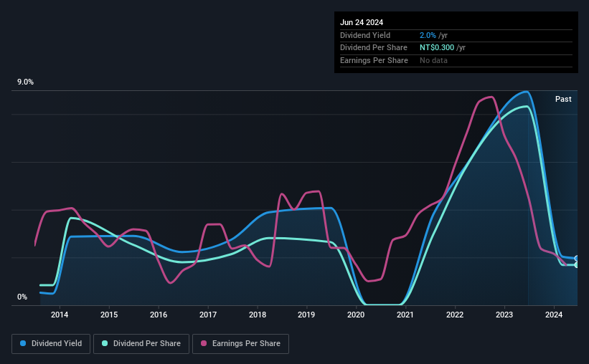Click the 2015 x-axis label
Image resolution: width=589 pixels, height=364 pixels.
(109, 315)
